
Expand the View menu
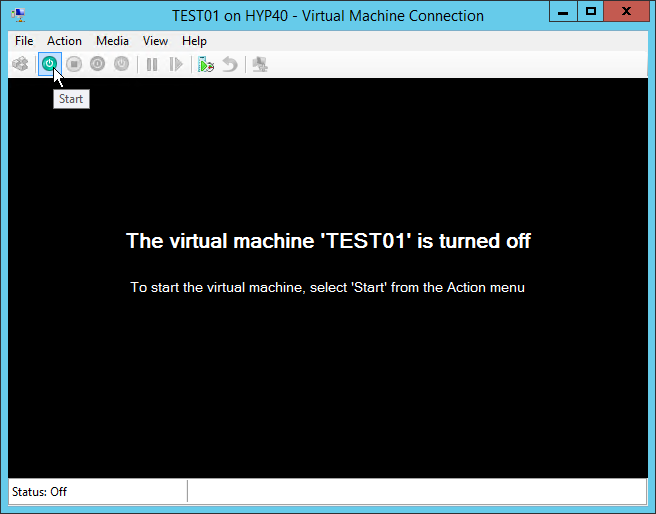(155, 41)
